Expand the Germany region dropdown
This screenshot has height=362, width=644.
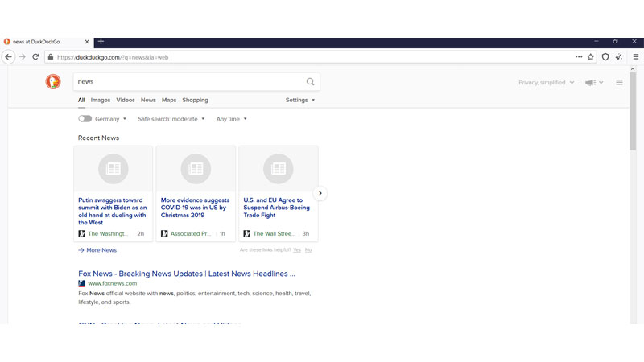[x=110, y=119]
